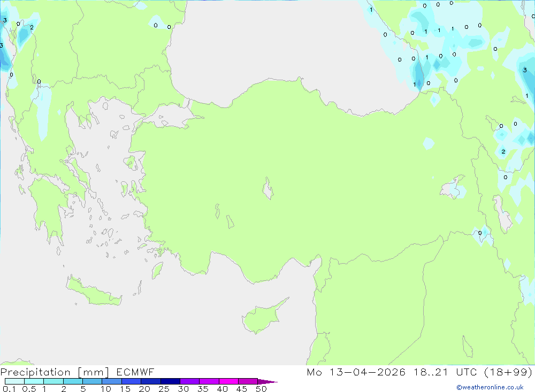
Task: Pick the 40–45 mm magenta legend swatch
Action: 228,381
